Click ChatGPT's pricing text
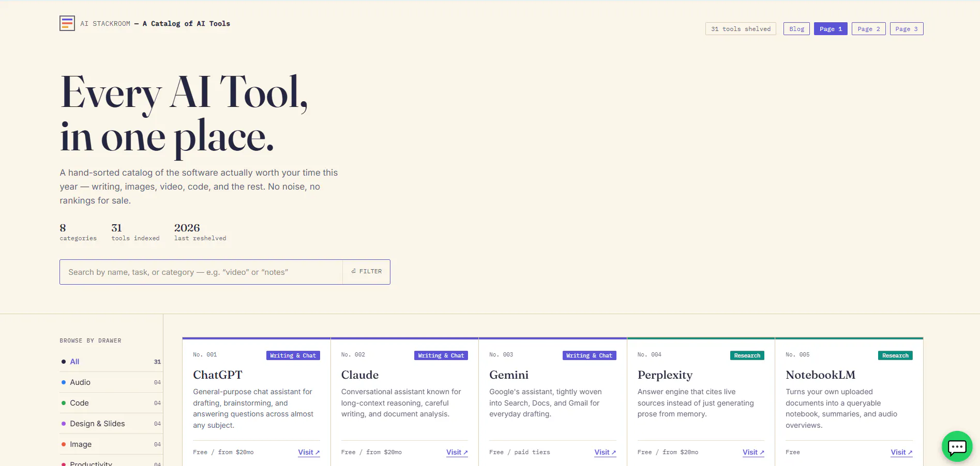This screenshot has height=466, width=980. [x=223, y=452]
